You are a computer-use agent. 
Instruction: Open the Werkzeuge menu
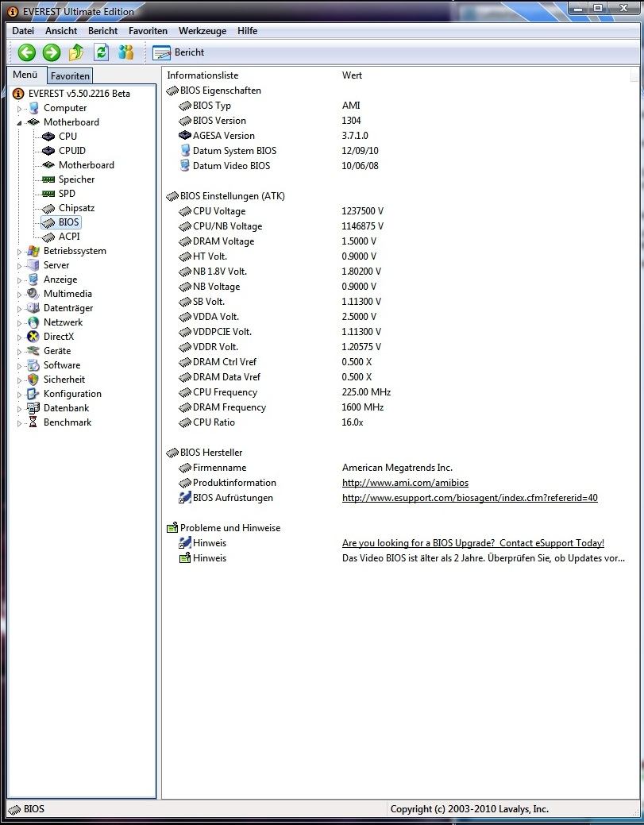pos(202,31)
